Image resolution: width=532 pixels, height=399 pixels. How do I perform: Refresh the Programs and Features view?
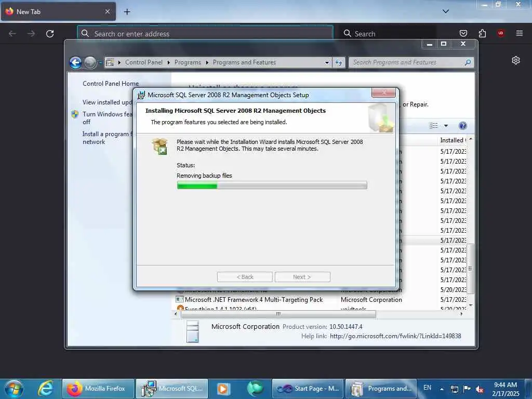click(x=339, y=62)
